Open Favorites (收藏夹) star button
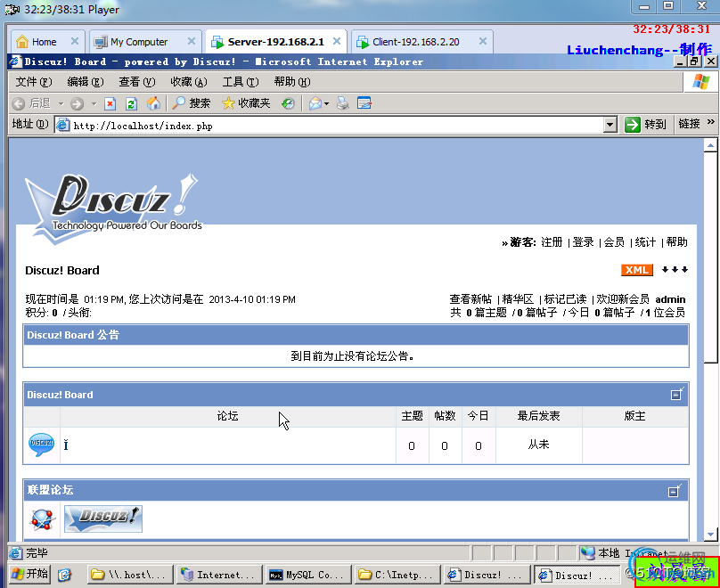The image size is (720, 588). 246,103
